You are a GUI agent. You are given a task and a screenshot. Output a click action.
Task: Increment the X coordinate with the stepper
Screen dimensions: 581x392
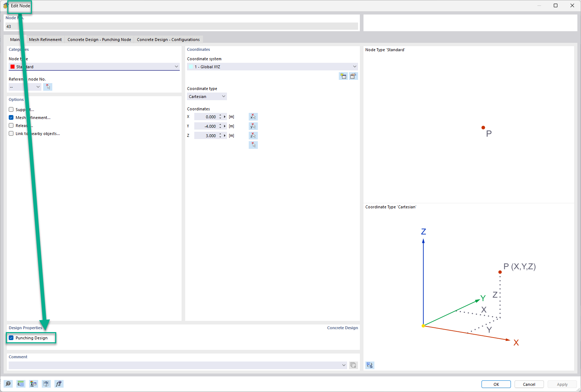point(220,115)
